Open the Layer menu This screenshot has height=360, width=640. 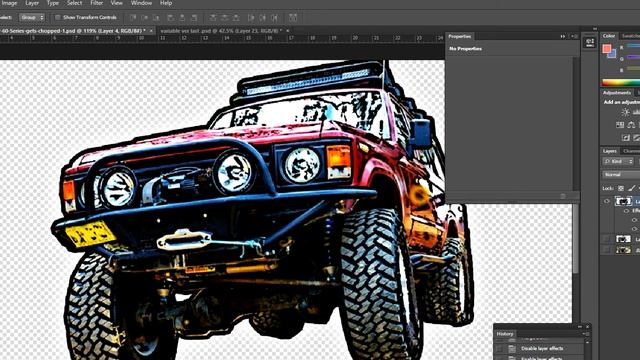pos(32,3)
